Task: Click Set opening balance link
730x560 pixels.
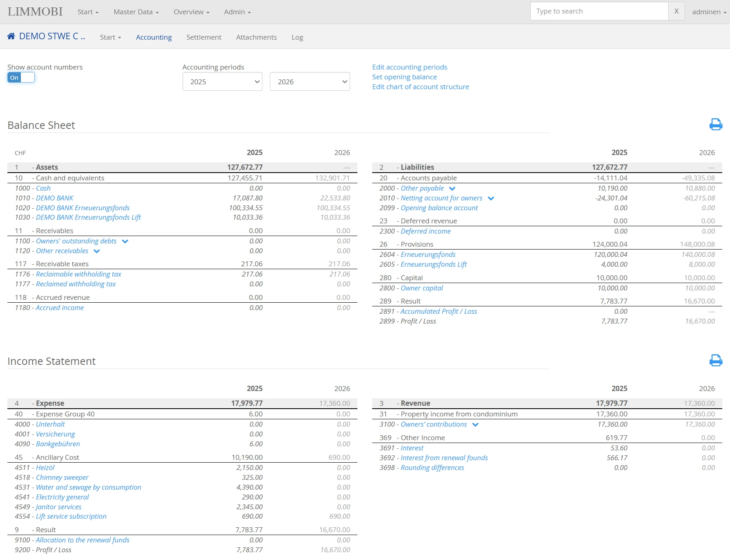Action: 405,77
